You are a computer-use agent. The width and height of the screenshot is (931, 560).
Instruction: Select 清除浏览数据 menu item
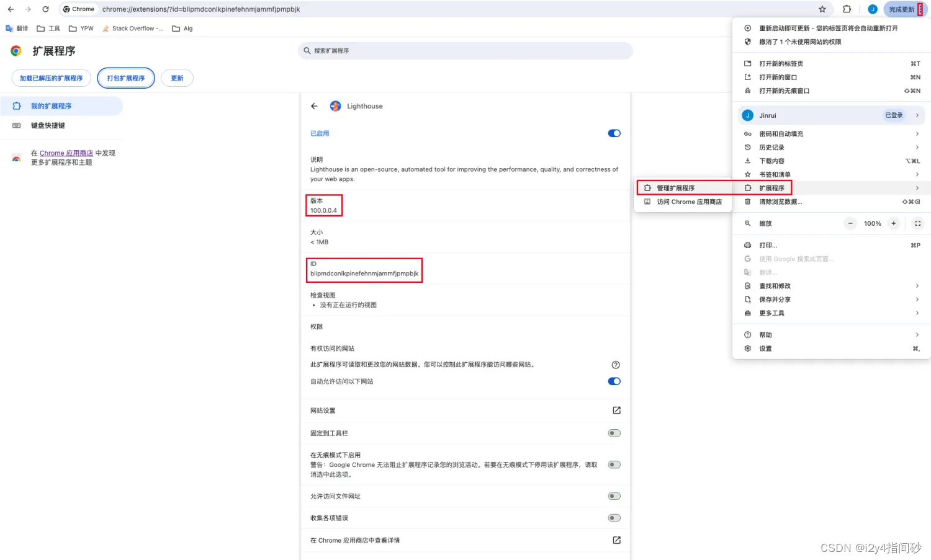click(832, 202)
